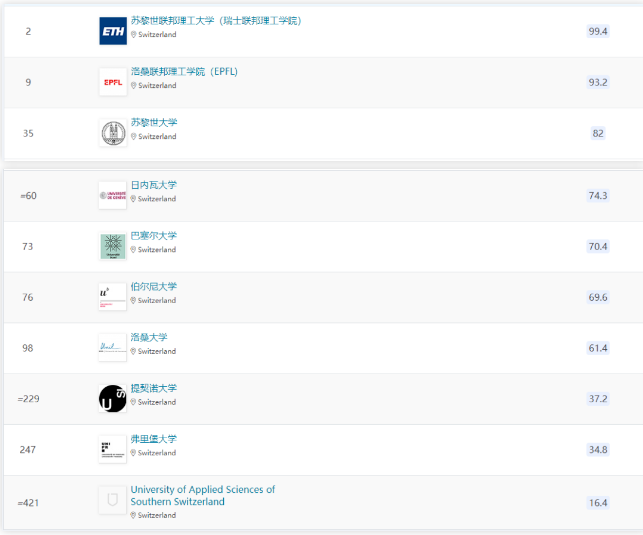Open 苏黎世联邦理工大学 (瑞士联邦理工学院) link
Viewport: 643px width, 535px height.
coord(216,20)
